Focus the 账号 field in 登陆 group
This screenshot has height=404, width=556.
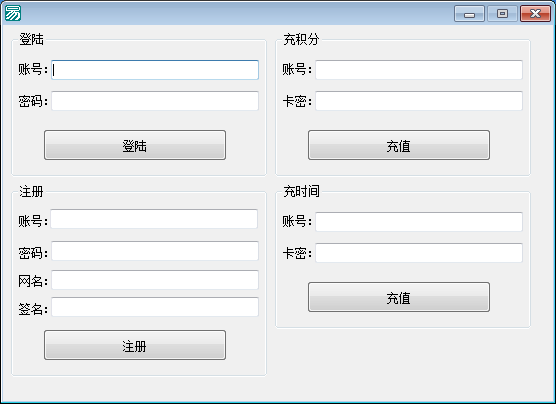coord(155,70)
